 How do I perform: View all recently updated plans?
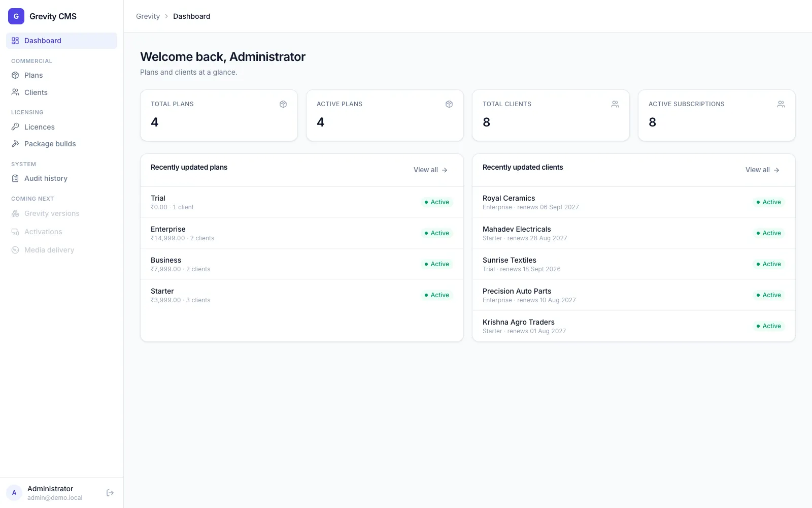tap(430, 170)
